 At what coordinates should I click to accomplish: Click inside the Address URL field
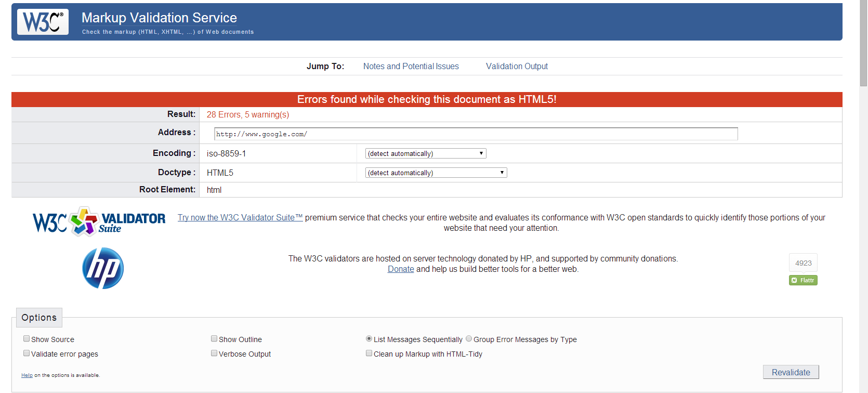tap(476, 134)
